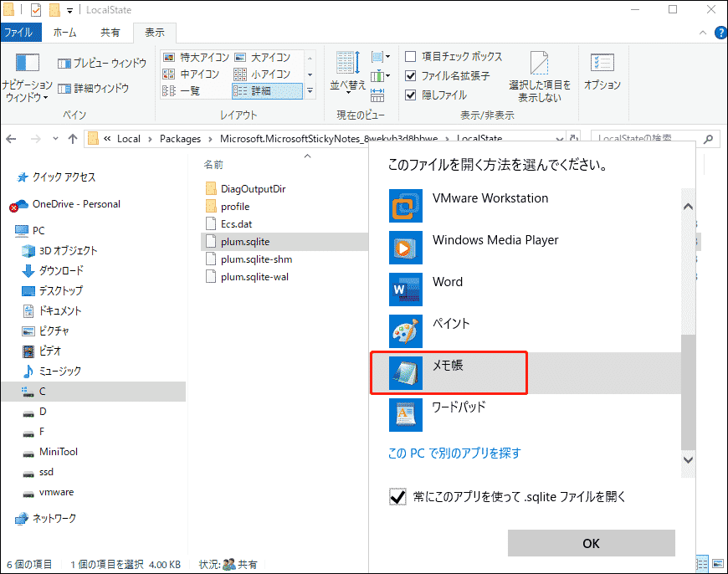Image resolution: width=728 pixels, height=574 pixels.
Task: Expand the layout gallery with its arrow
Action: 308,90
